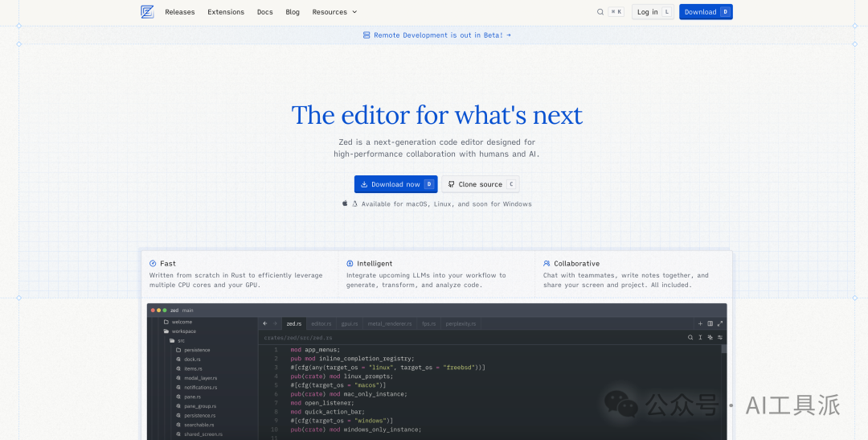Click the line 'mod open_listener;'
The image size is (868, 440).
coord(321,403)
